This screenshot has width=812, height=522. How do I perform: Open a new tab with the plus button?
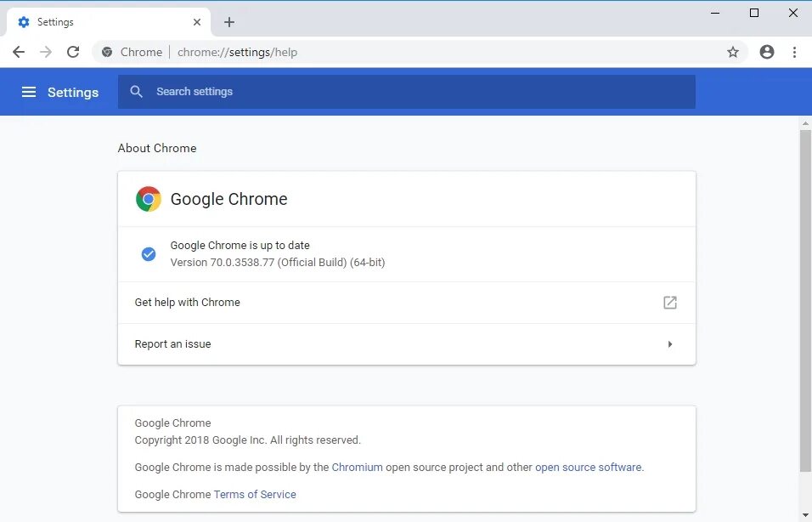click(x=229, y=22)
